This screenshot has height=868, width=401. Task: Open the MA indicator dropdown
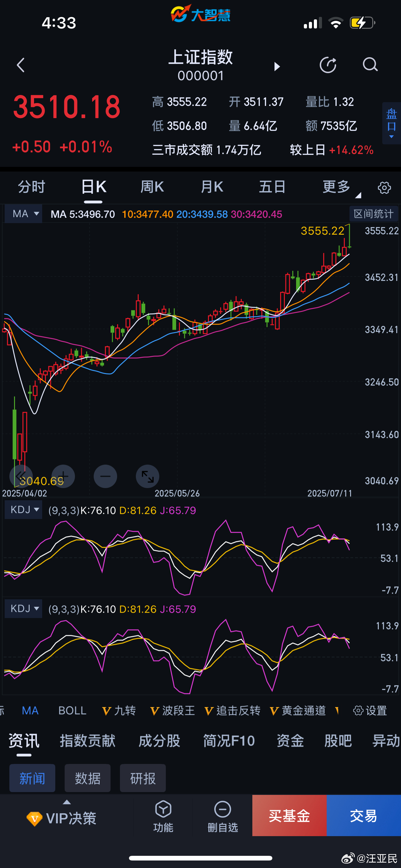click(x=23, y=214)
